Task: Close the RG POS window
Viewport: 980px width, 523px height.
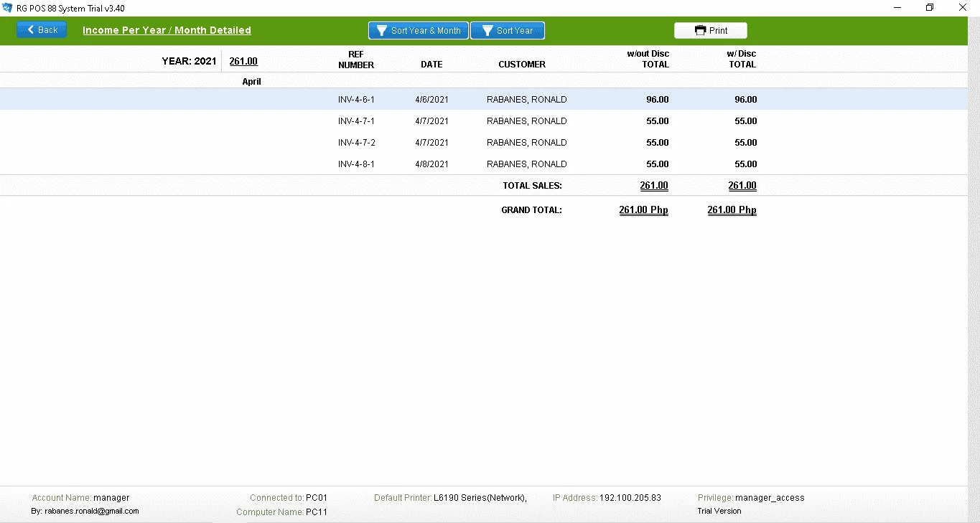Action: 963,8
